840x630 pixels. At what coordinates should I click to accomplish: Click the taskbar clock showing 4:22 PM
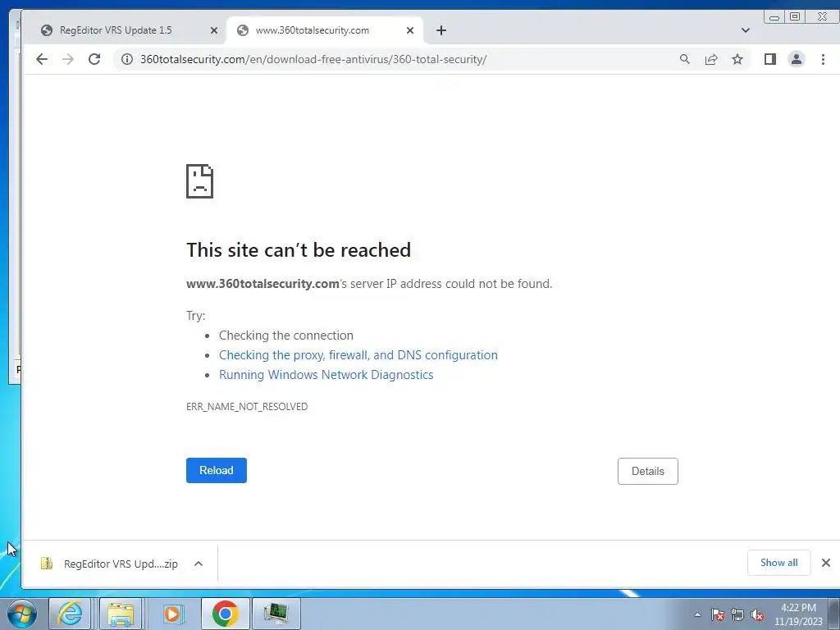click(798, 614)
